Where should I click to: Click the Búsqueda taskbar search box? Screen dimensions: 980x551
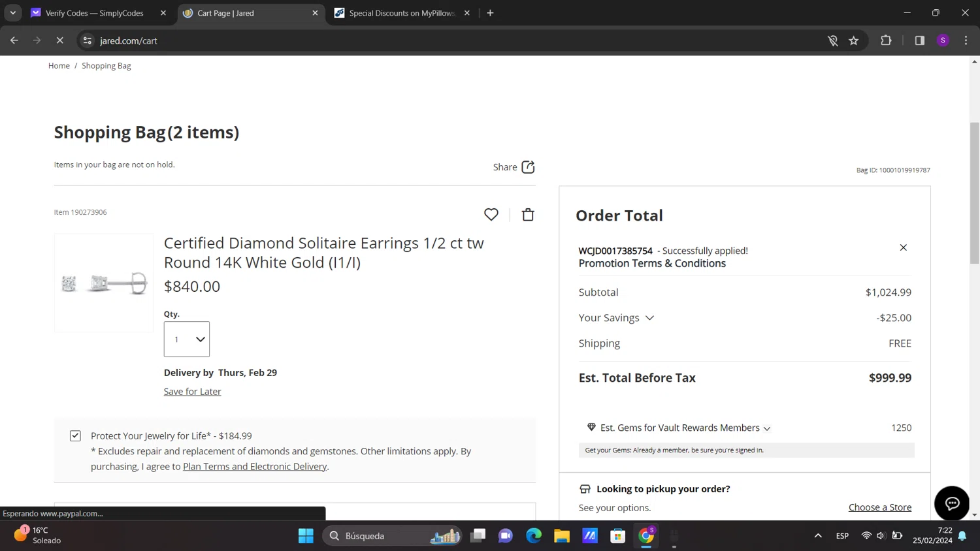click(392, 536)
